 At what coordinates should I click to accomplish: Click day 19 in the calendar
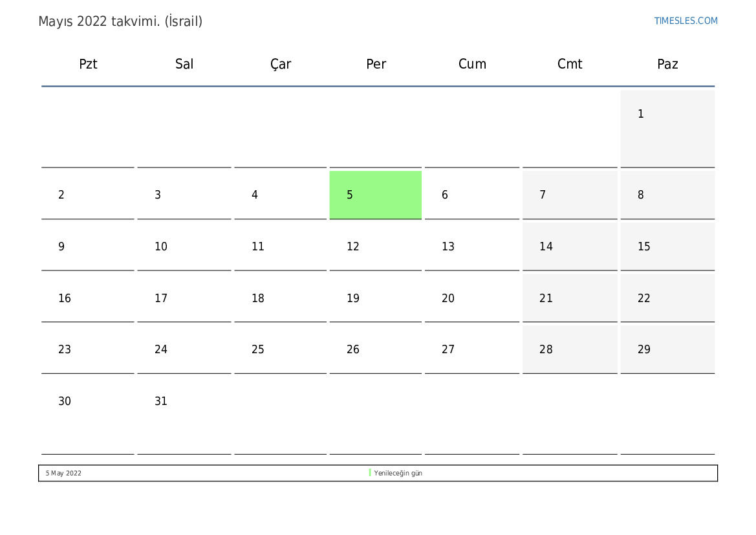click(376, 298)
